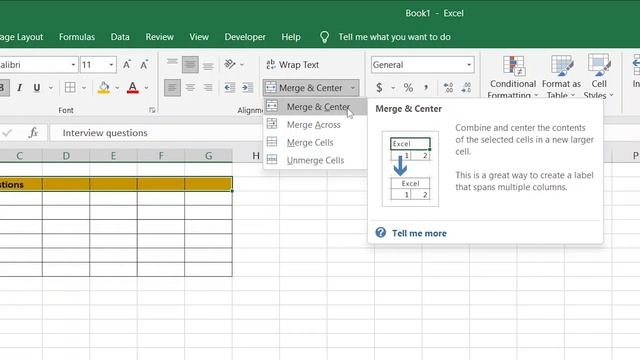Open Help ribbon tab

tap(291, 37)
